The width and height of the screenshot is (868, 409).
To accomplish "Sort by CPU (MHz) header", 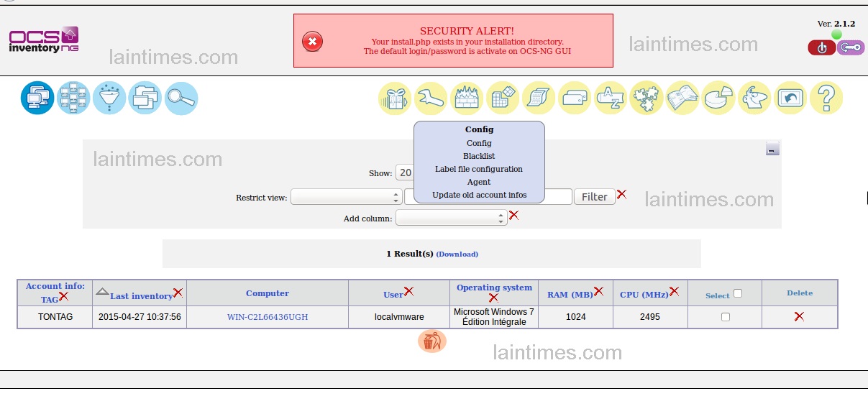I will 644,295.
